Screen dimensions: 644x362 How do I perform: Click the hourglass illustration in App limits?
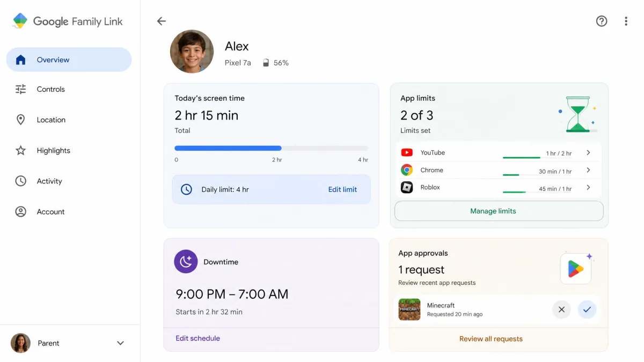pyautogui.click(x=577, y=114)
